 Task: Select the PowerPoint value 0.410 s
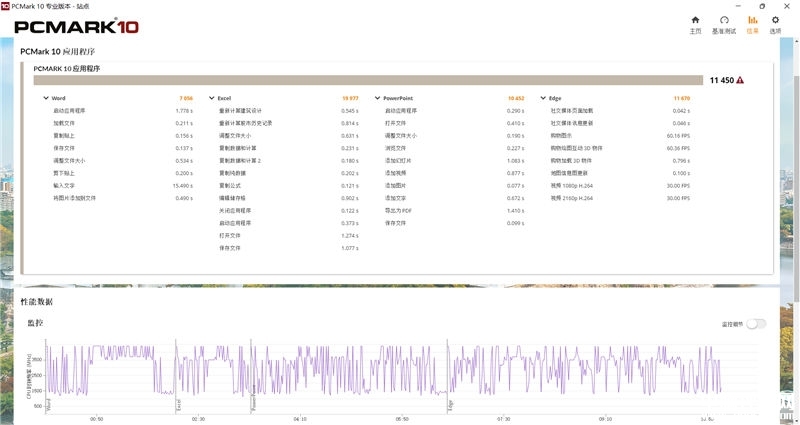(516, 123)
